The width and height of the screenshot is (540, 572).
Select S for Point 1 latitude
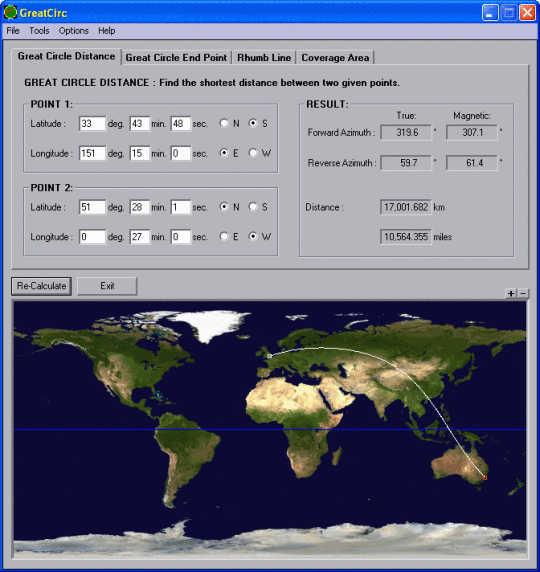click(252, 123)
